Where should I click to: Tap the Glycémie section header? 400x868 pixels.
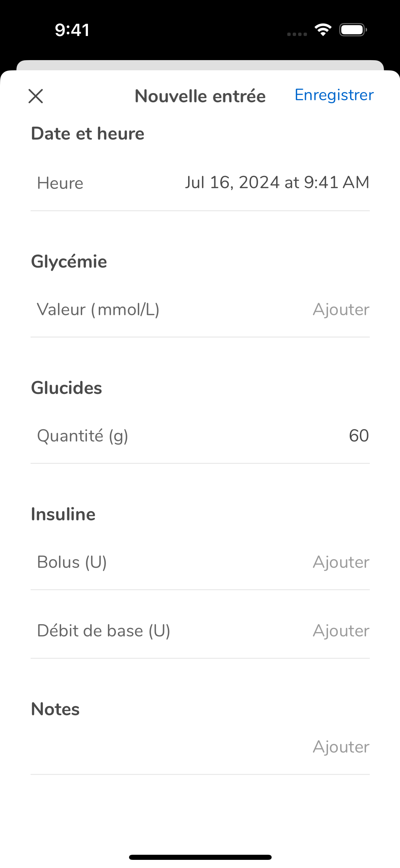pos(69,262)
